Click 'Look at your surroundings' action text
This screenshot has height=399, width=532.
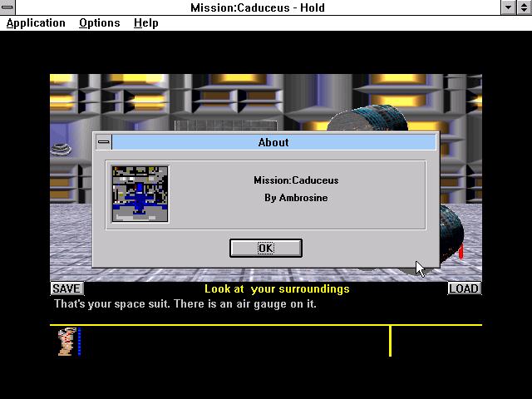tap(277, 288)
